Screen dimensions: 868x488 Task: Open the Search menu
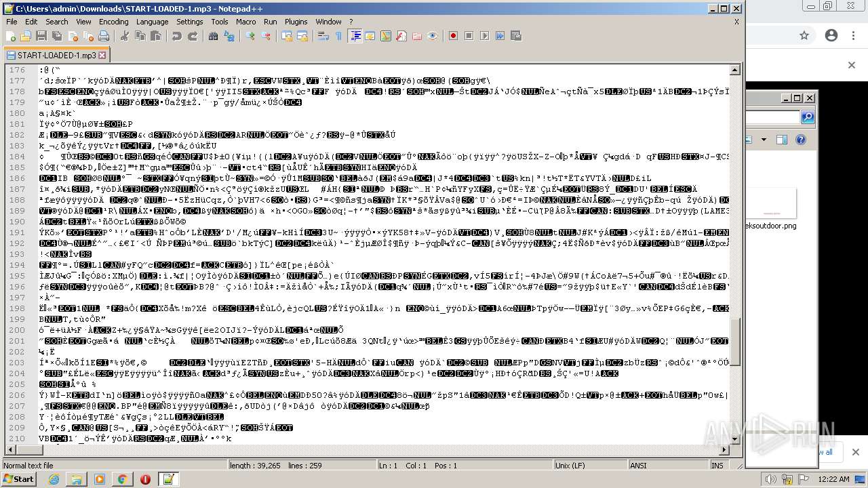(57, 22)
